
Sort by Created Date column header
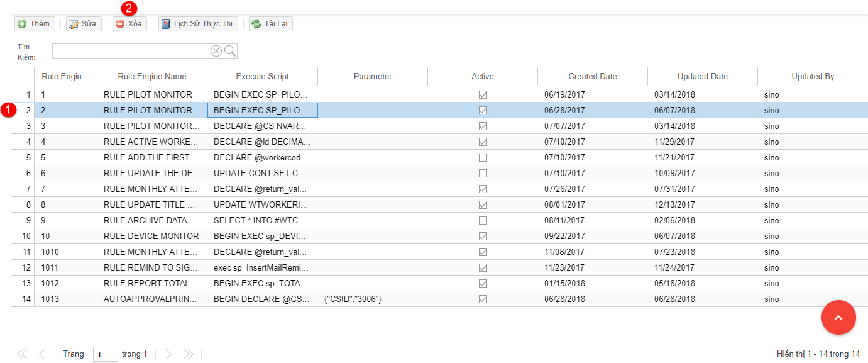(x=592, y=77)
